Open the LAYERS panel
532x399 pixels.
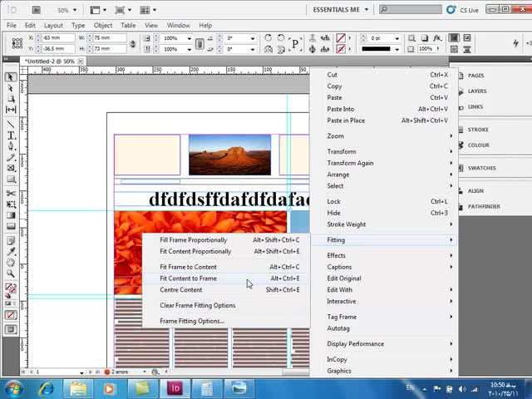(477, 91)
